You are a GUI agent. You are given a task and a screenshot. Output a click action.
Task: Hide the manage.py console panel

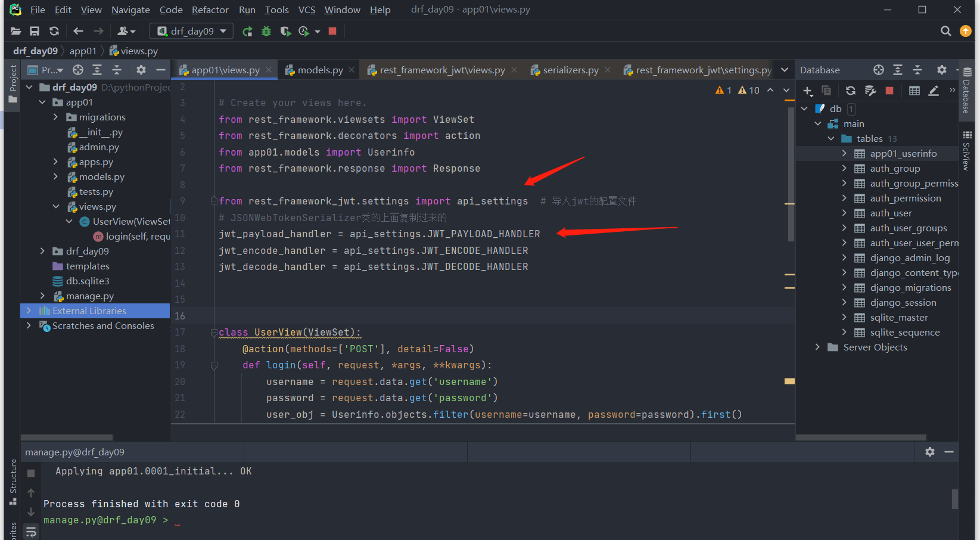[949, 452]
